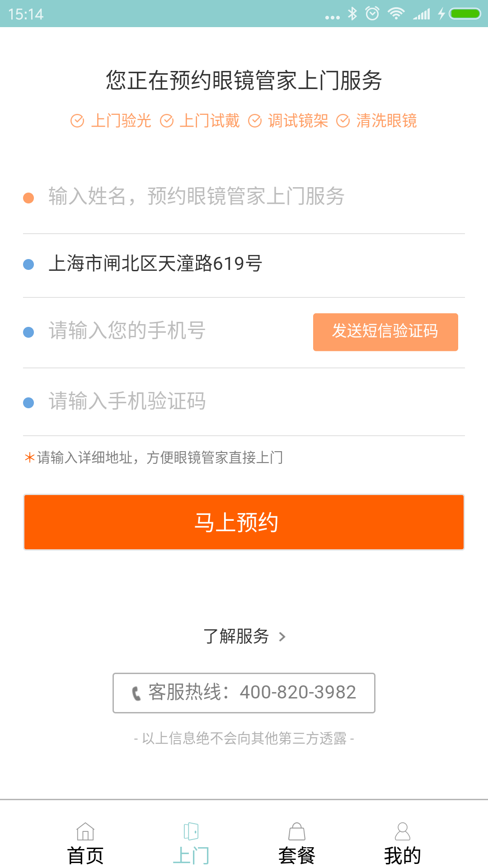Screen dimensions: 488x868
Task: Tap the door icon for 上门 tab
Action: coord(191,831)
